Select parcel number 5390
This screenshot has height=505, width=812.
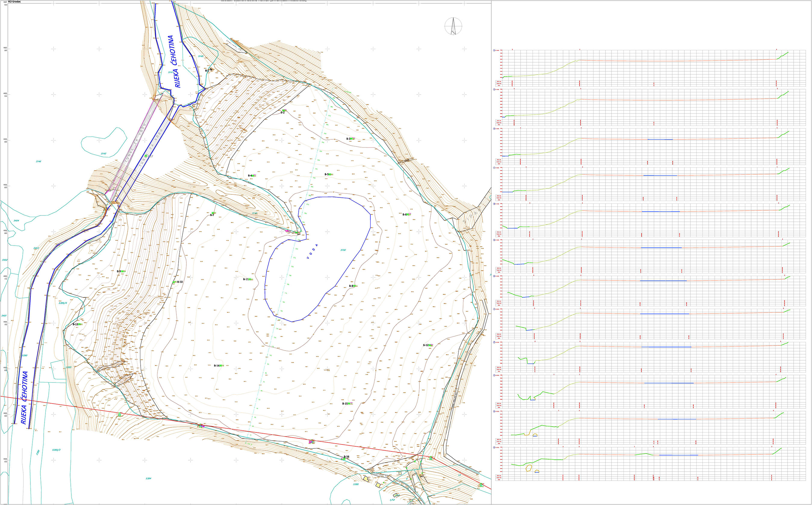(25, 356)
